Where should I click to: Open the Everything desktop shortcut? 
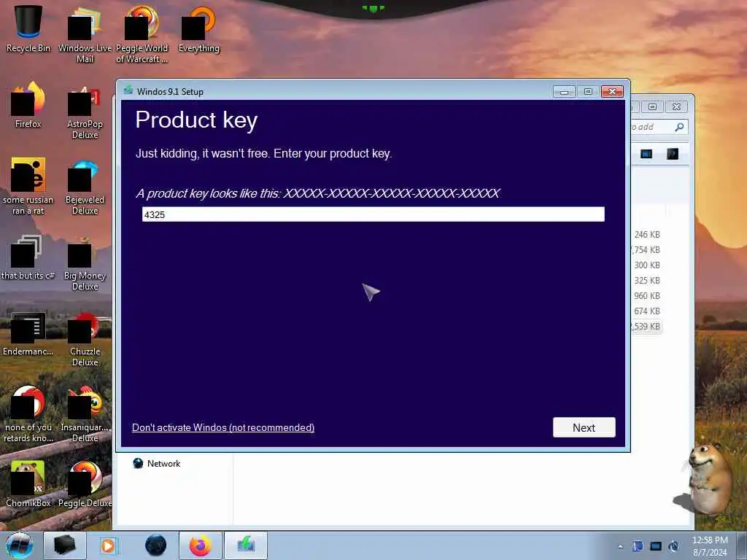tap(198, 28)
